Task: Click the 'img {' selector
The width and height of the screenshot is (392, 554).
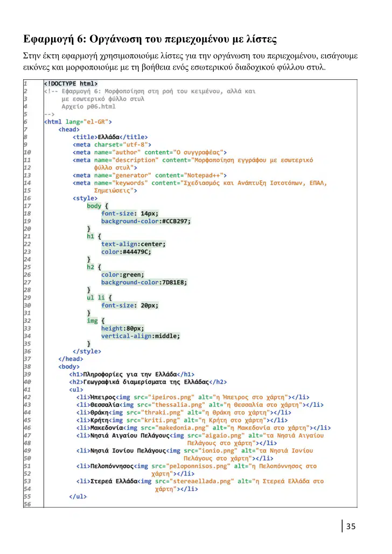Action: coord(96,321)
